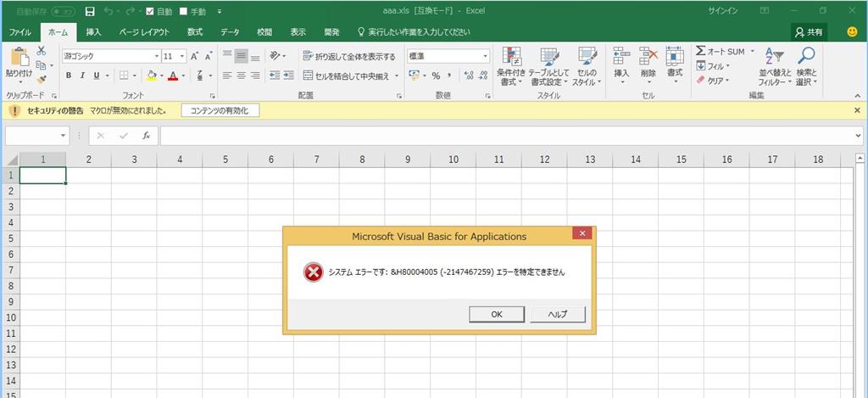Click the align text left icon
The height and width of the screenshot is (398, 868).
tap(227, 76)
